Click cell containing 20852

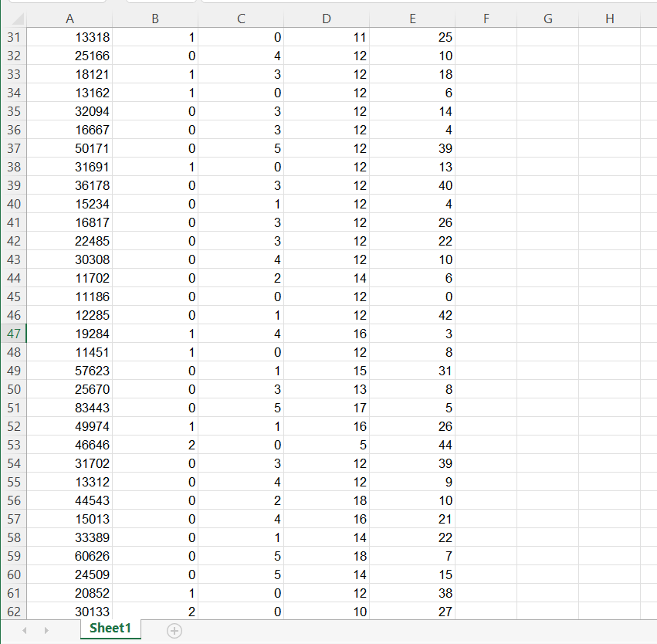point(69,593)
